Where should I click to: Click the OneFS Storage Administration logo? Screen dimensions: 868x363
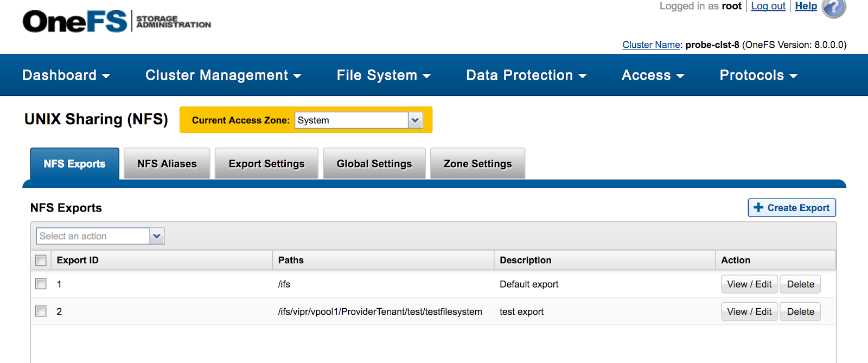pyautogui.click(x=117, y=21)
